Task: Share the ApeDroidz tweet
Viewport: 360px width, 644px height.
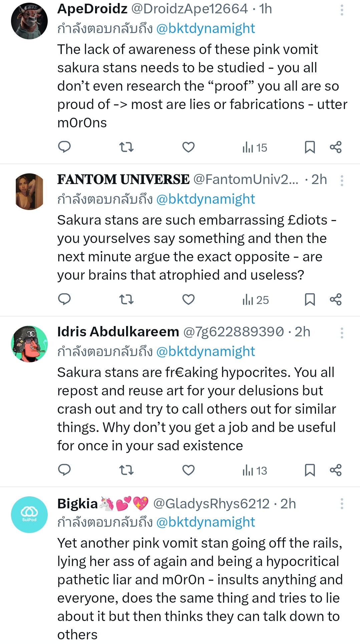Action: click(x=336, y=147)
